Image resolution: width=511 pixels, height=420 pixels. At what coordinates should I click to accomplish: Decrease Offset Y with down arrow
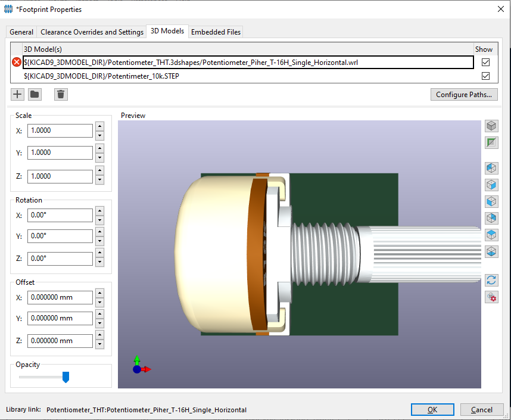(99, 323)
